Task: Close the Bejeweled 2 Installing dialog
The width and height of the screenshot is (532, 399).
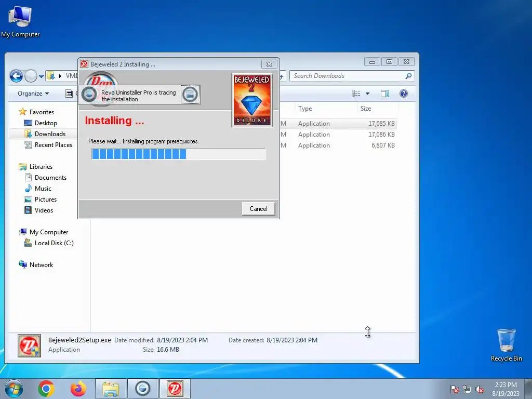Action: point(270,64)
